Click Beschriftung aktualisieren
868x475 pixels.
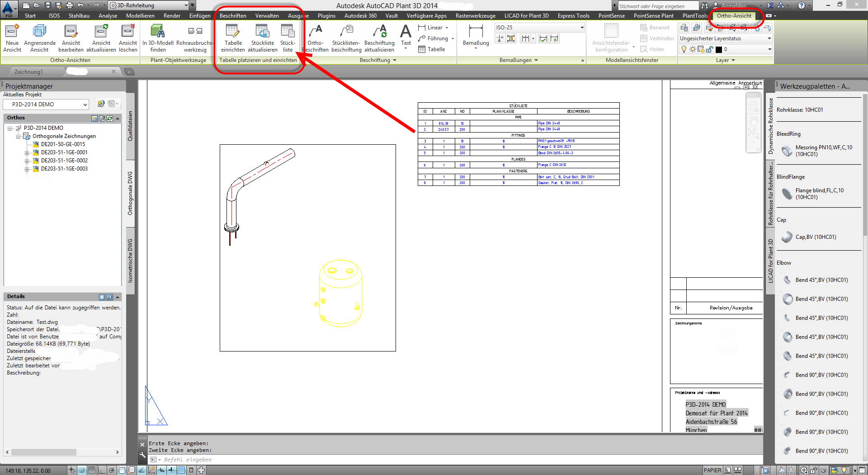click(379, 38)
